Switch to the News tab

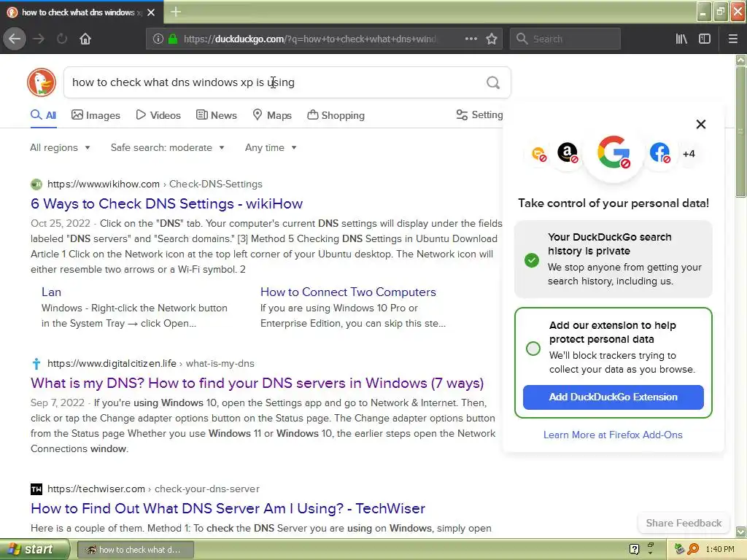coord(216,115)
